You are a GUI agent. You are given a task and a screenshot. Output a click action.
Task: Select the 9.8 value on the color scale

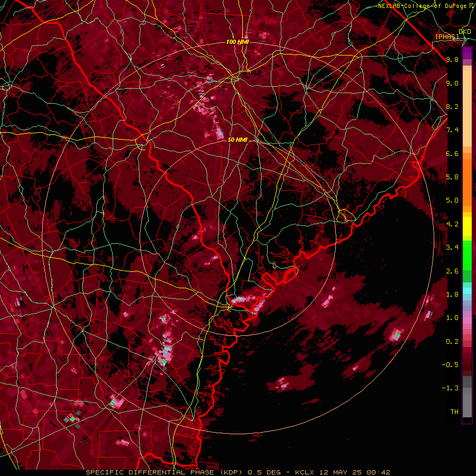click(452, 59)
